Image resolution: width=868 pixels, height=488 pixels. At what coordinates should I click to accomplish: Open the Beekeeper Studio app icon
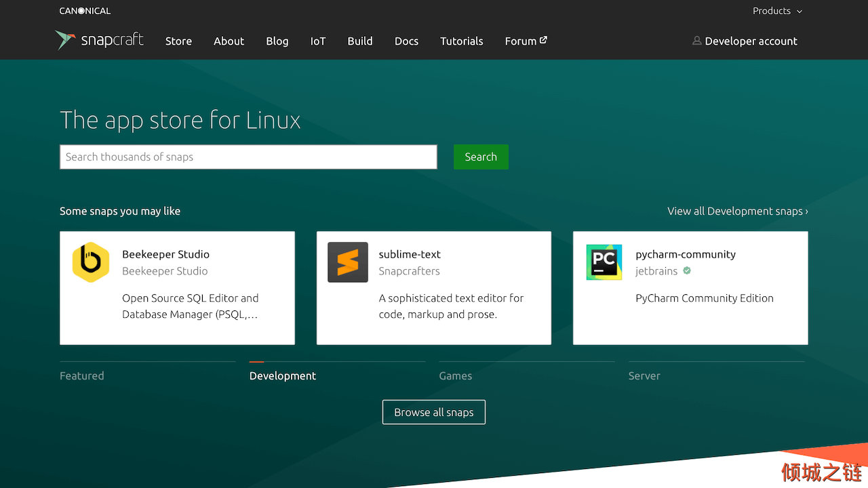[91, 262]
